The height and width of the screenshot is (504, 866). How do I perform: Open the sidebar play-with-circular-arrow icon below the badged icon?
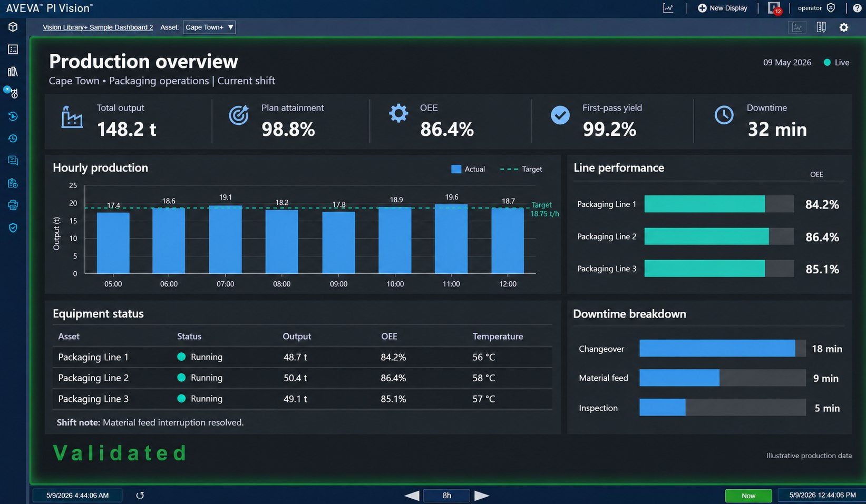point(13,116)
